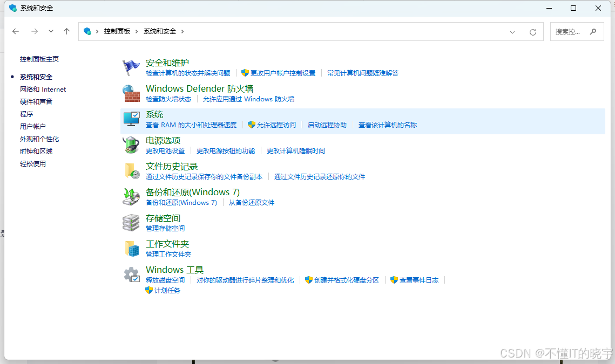Viewport: 615px width, 364px height.
Task: Open the 电源选项 battery icon
Action: click(x=131, y=145)
